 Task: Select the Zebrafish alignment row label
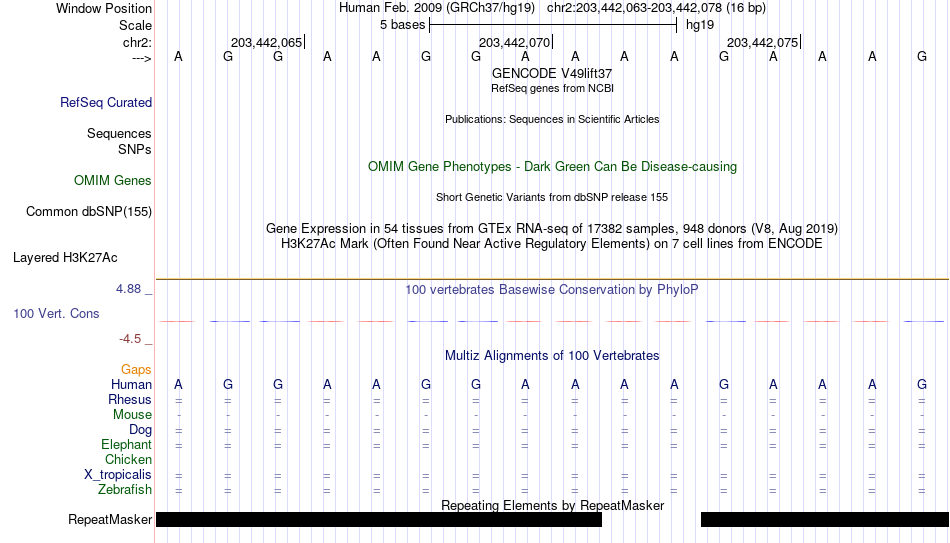125,489
